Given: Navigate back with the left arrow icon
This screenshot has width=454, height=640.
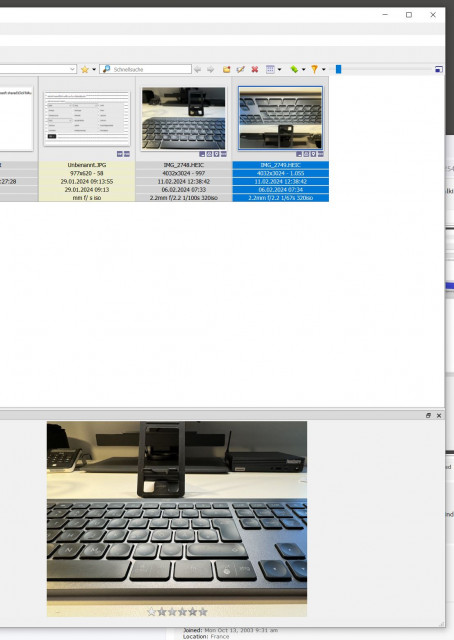Looking at the screenshot, I should (x=198, y=69).
